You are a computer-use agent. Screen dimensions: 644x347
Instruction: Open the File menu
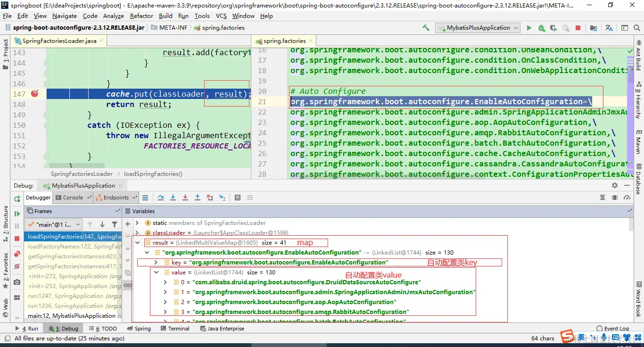pyautogui.click(x=7, y=16)
